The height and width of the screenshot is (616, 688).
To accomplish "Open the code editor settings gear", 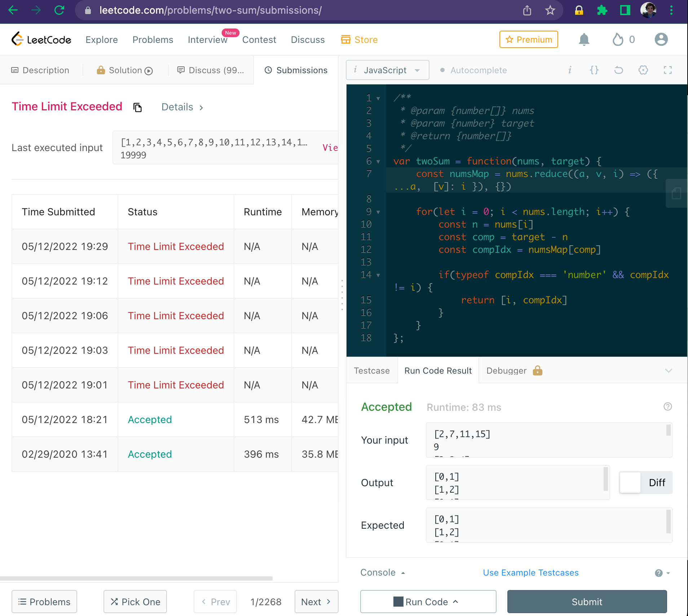I will (x=643, y=70).
